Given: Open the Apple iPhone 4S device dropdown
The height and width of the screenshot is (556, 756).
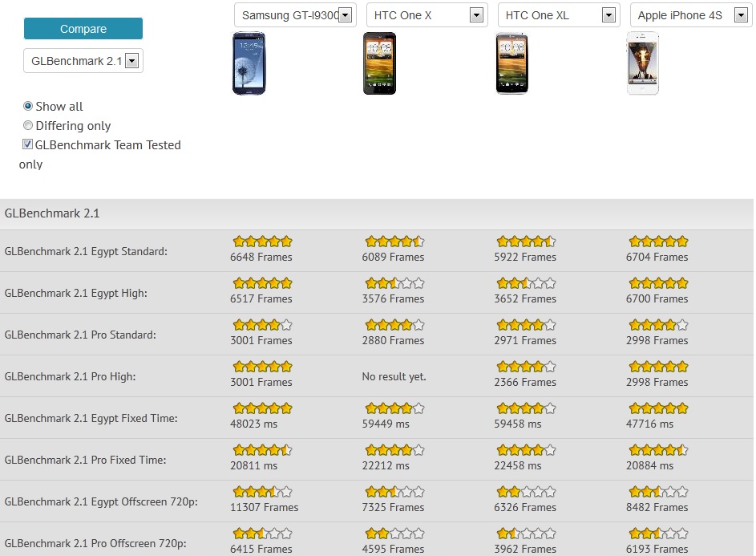Looking at the screenshot, I should tap(690, 15).
